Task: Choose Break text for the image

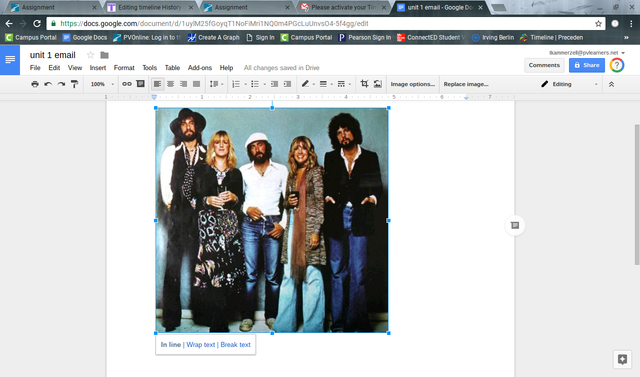Action: point(236,345)
